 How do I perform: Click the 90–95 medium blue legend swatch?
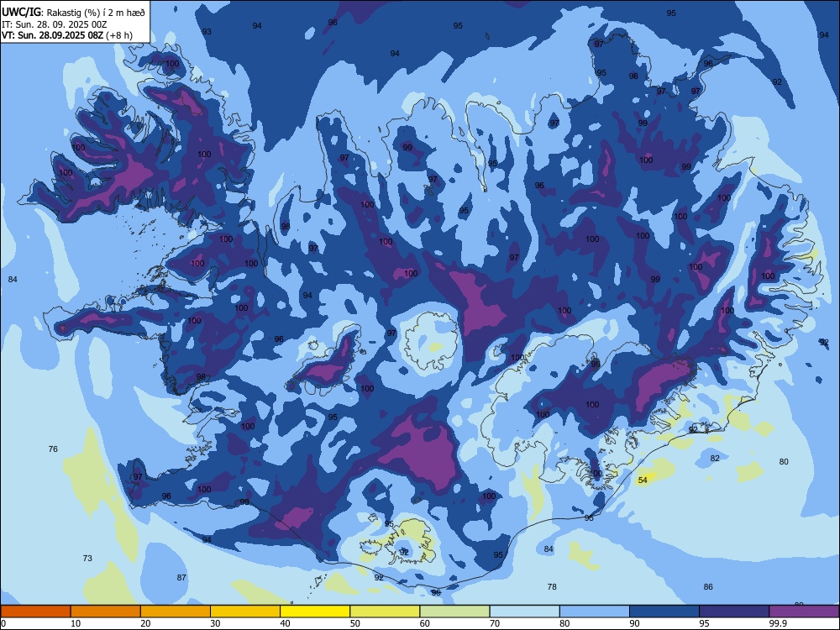coord(664,612)
